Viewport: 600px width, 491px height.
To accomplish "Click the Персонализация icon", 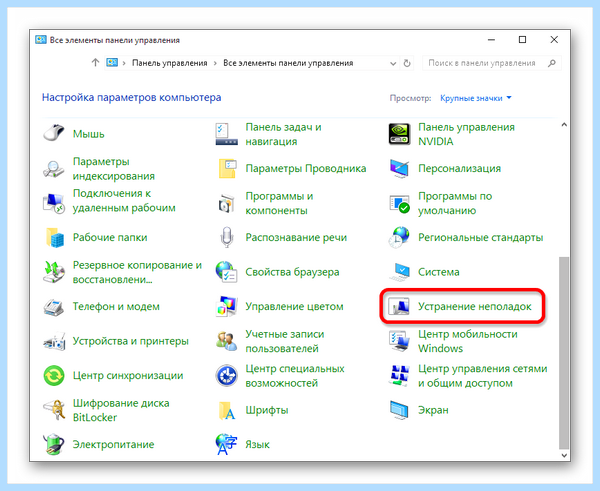I will click(x=399, y=168).
